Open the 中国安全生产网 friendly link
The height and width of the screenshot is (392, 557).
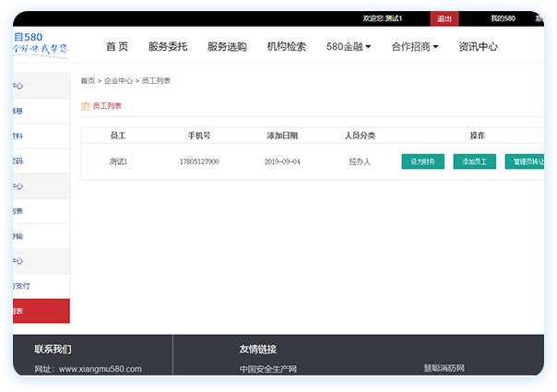pyautogui.click(x=268, y=369)
